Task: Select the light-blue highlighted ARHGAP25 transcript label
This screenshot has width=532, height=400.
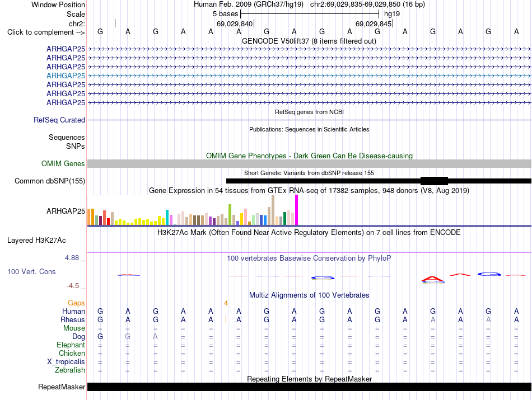Action: 66,76
